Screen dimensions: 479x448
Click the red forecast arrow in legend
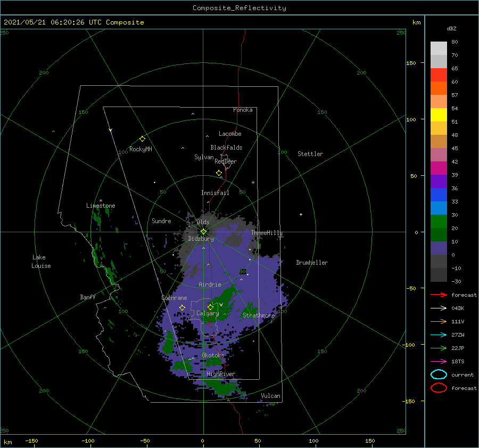coord(439,295)
